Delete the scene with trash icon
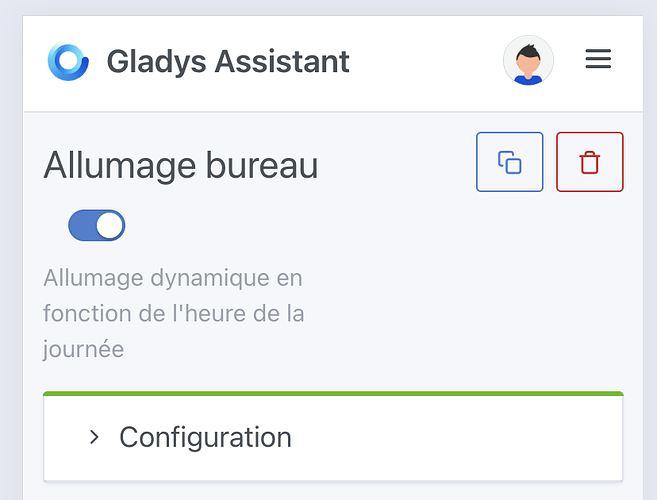 pos(590,162)
